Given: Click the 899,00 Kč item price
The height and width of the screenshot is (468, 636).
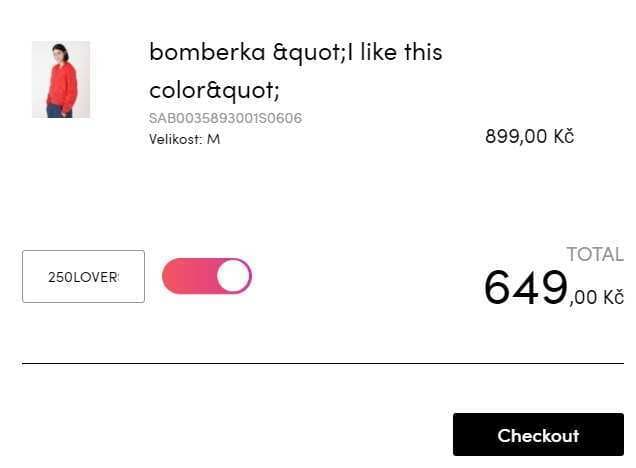Looking at the screenshot, I should tap(530, 136).
